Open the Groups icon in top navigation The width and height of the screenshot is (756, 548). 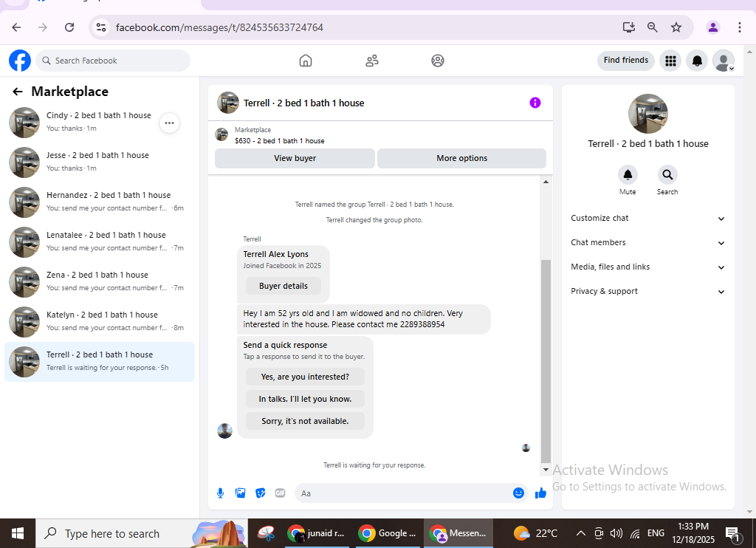438,61
